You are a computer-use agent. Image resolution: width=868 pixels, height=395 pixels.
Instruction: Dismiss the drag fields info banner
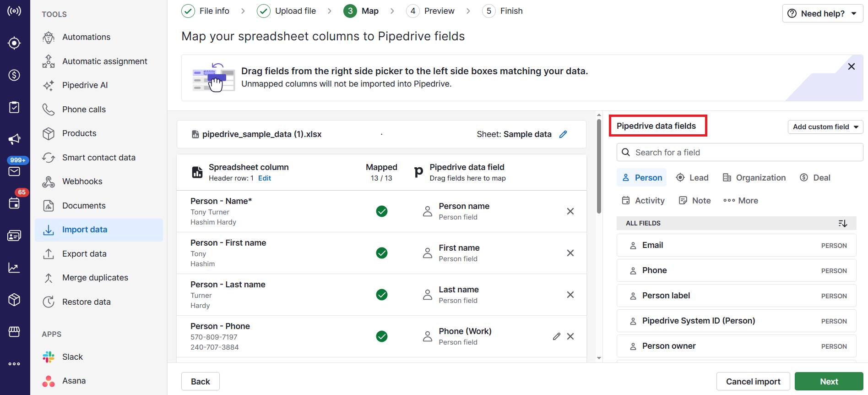coord(852,66)
